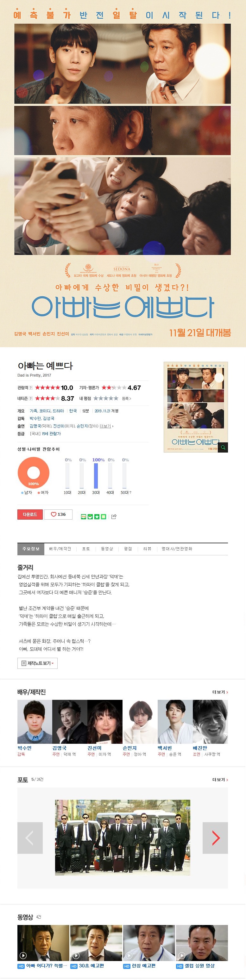The image size is (246, 980).
Task: Show previous photo with the gray left arrow
Action: (x=30, y=838)
